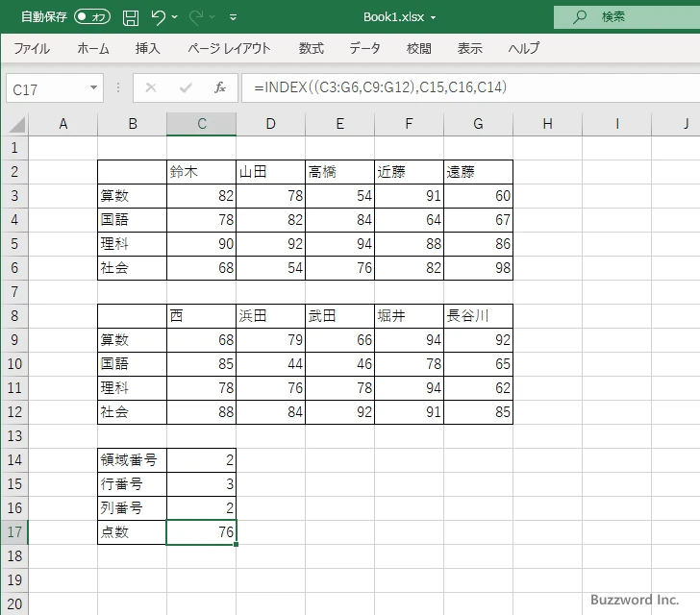
Task: Click the Insert Function fx icon
Action: [219, 88]
